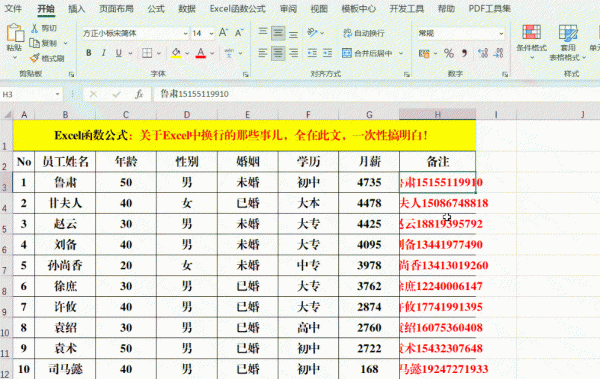Center text horizontally
The image size is (600, 379).
point(278,53)
